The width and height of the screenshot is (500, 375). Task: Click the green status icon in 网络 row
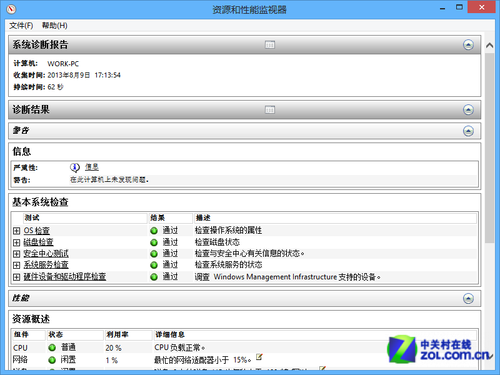point(52,360)
